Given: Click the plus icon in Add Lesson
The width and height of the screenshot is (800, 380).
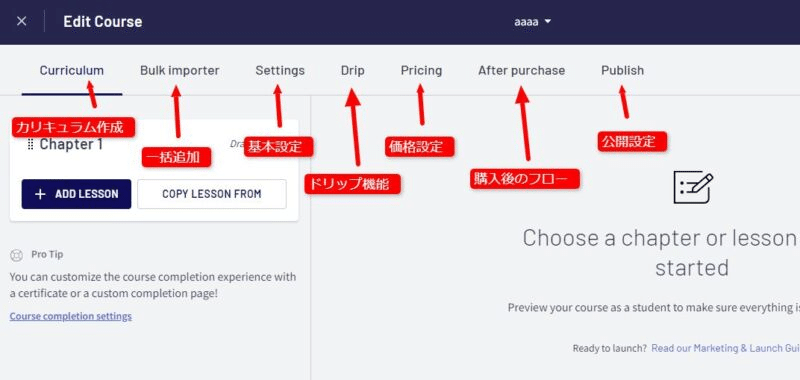Looking at the screenshot, I should tap(40, 194).
